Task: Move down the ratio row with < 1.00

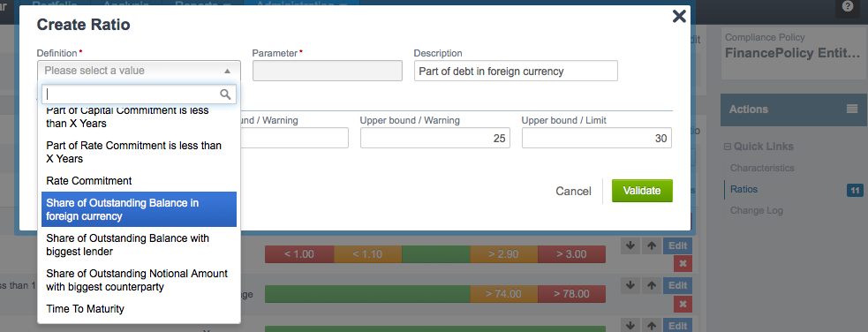Action: pos(630,246)
